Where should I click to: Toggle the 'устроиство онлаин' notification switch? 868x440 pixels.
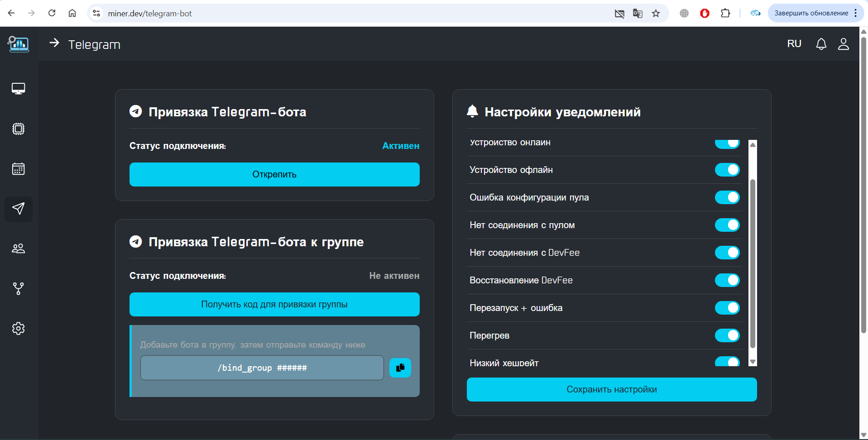coord(727,143)
